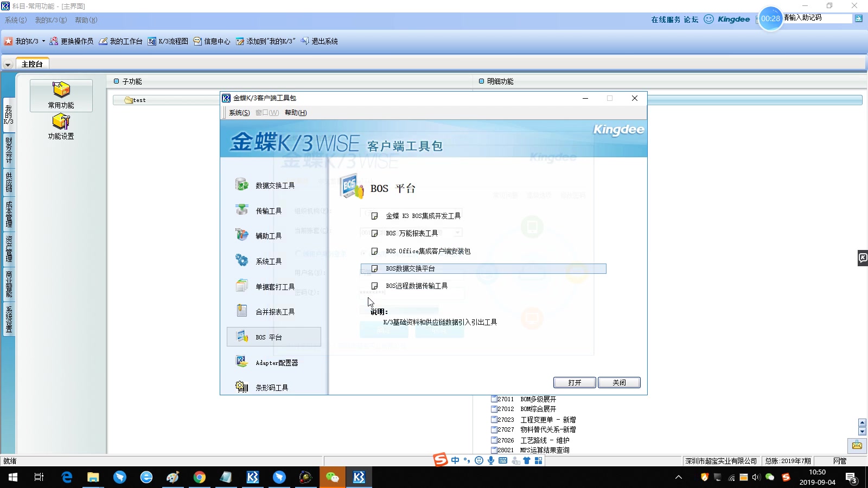Open File Explorer from the taskbar
Image resolution: width=868 pixels, height=488 pixels.
[93, 477]
